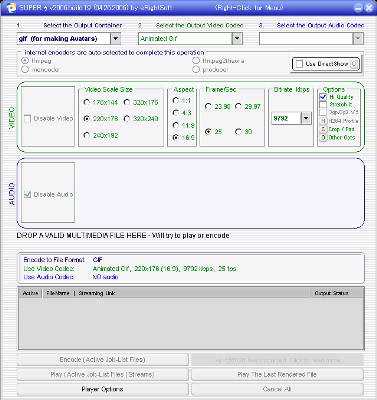Toggle the Disable Video checkbox
377x400 pixels.
click(x=28, y=118)
